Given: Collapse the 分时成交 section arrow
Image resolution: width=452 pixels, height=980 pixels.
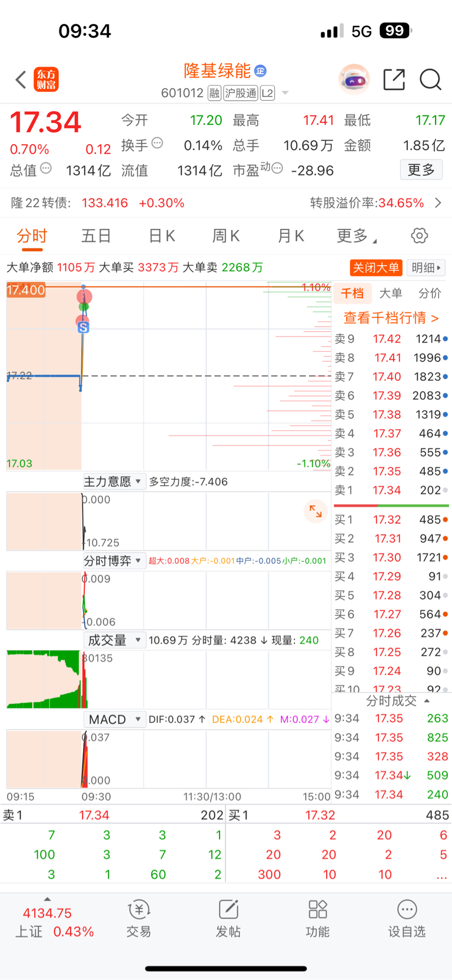Looking at the screenshot, I should coord(427,701).
